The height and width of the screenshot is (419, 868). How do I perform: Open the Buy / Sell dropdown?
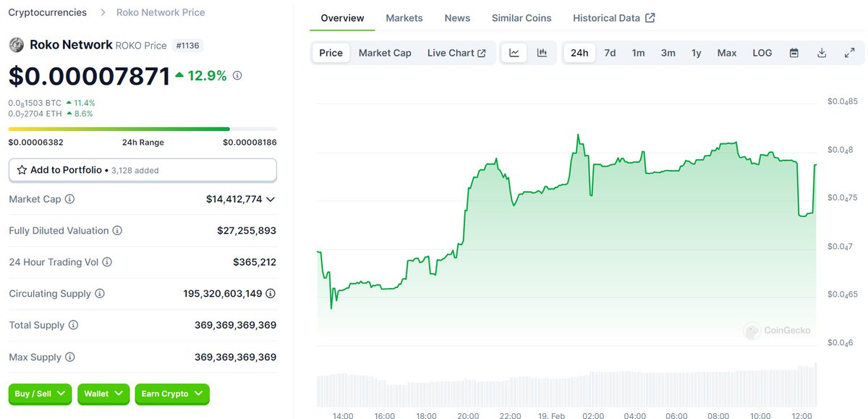coord(40,394)
